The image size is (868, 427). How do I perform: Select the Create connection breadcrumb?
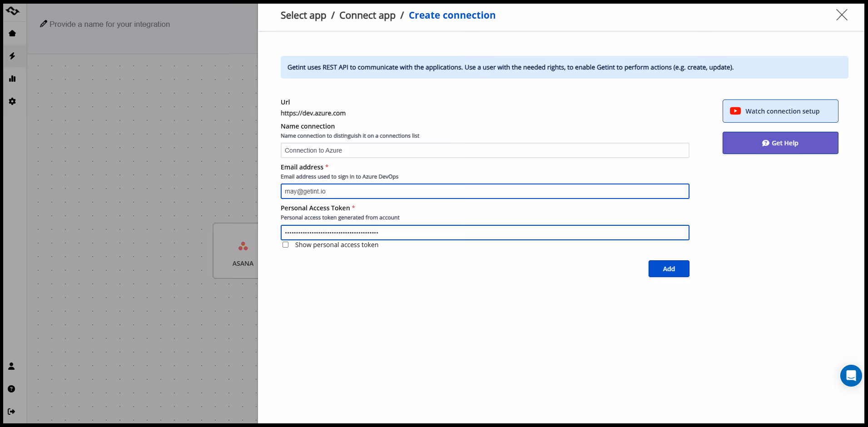(x=451, y=15)
